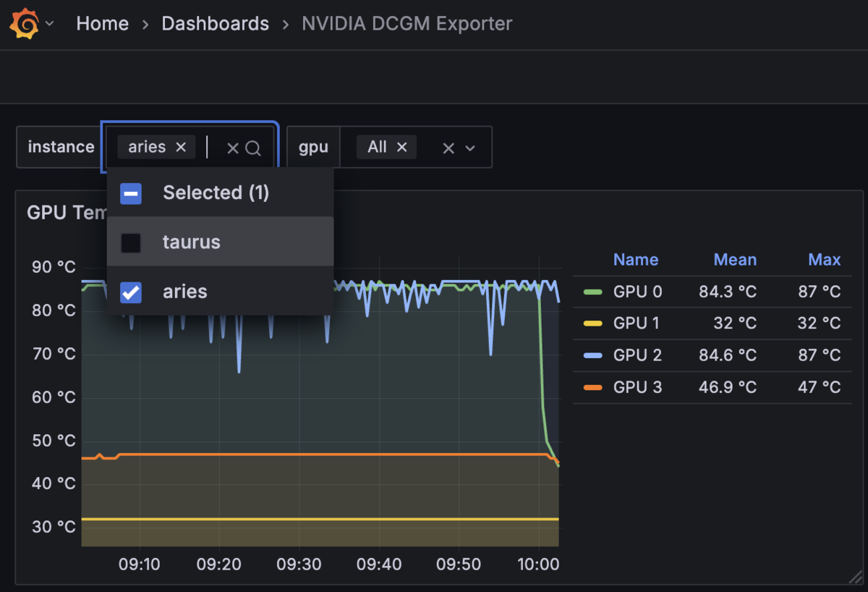This screenshot has height=592, width=868.
Task: Toggle the Selected (1) checkbox
Action: coord(131,193)
